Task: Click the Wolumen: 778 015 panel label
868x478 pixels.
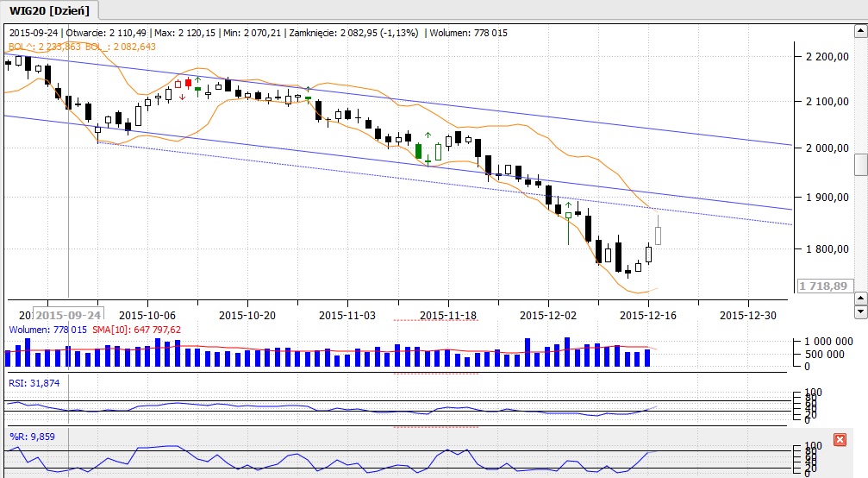Action: (47, 330)
